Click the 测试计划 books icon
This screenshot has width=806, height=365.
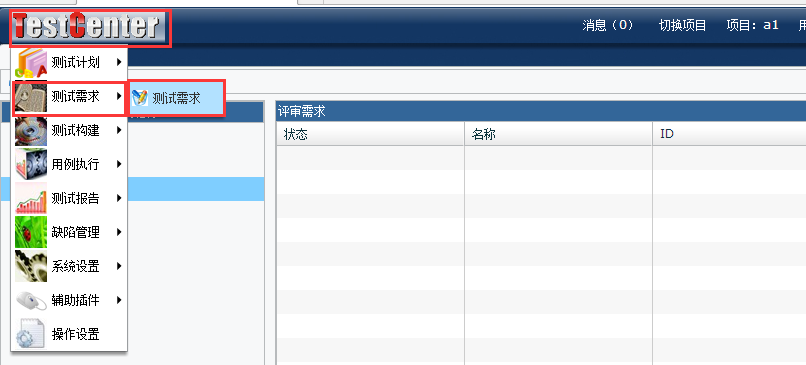tap(31, 63)
